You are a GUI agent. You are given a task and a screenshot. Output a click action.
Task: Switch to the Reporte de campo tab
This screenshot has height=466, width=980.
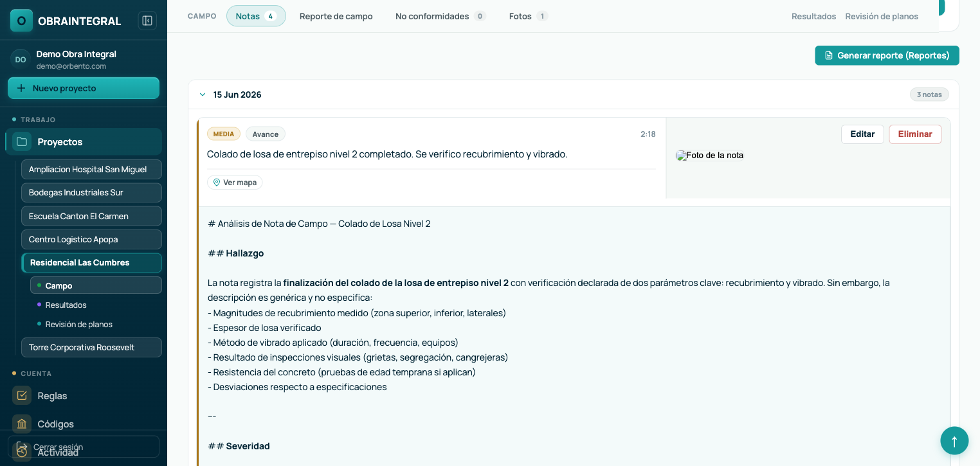pyautogui.click(x=336, y=16)
